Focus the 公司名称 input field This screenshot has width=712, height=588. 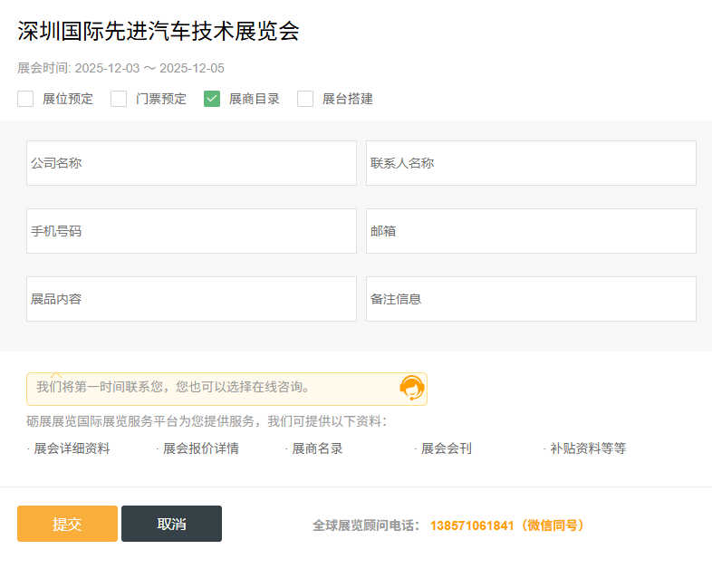click(191, 163)
